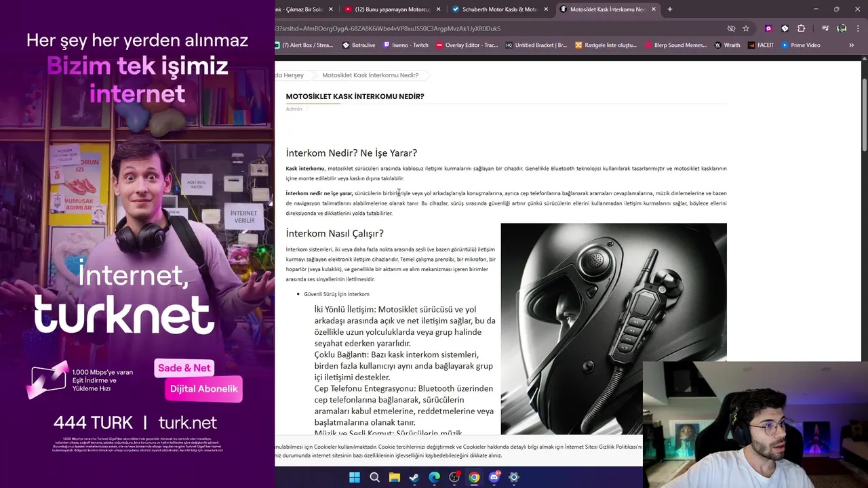Open the Chrome extensions puzzle icon
Image resolution: width=868 pixels, height=488 pixels.
point(801,28)
